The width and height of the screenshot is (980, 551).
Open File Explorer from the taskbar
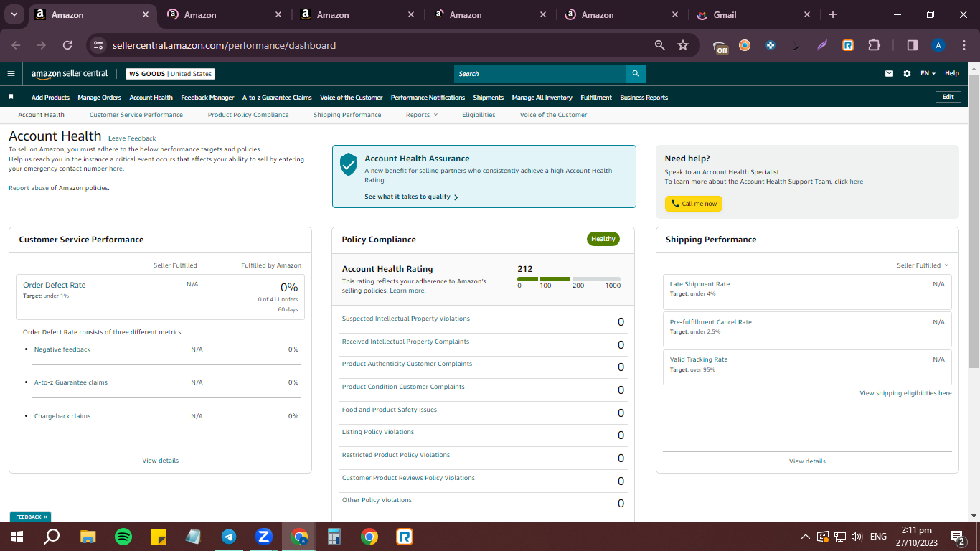click(x=88, y=537)
